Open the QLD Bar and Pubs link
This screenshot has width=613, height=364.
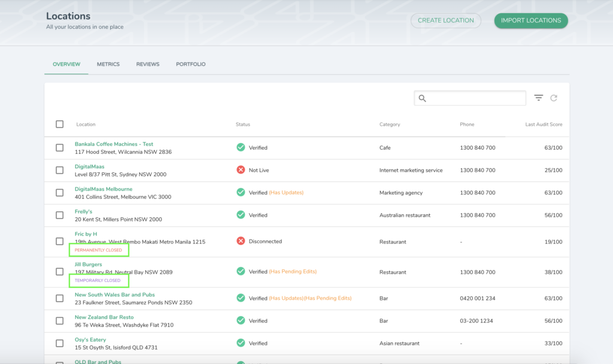click(98, 362)
